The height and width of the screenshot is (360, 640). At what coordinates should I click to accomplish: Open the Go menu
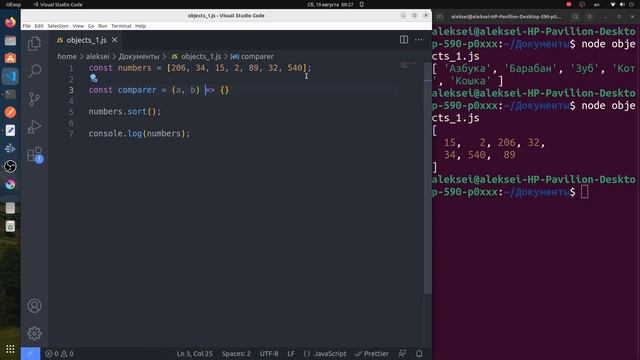(91, 26)
